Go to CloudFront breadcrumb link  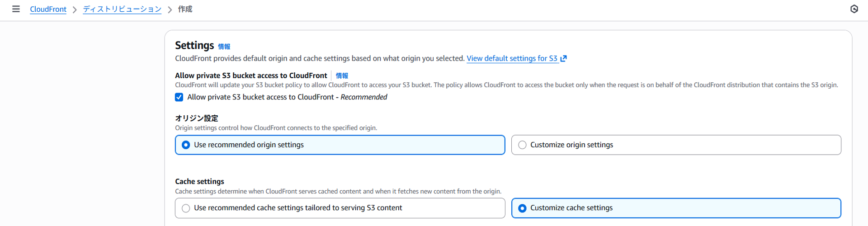(48, 9)
